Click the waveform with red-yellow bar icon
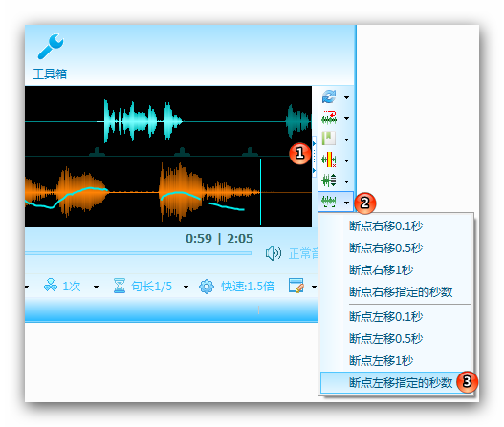 [329, 160]
